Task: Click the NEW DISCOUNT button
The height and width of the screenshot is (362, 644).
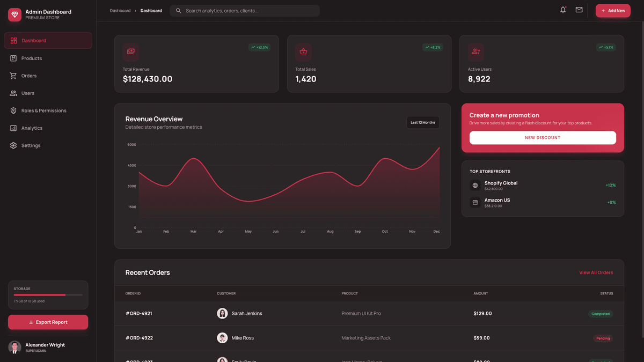Action: [x=543, y=137]
